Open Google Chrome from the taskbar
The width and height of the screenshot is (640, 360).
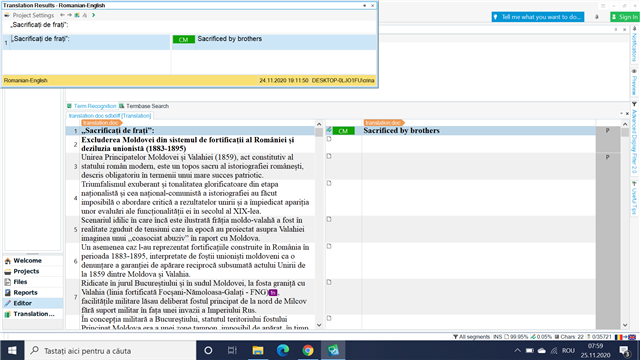pos(308,351)
